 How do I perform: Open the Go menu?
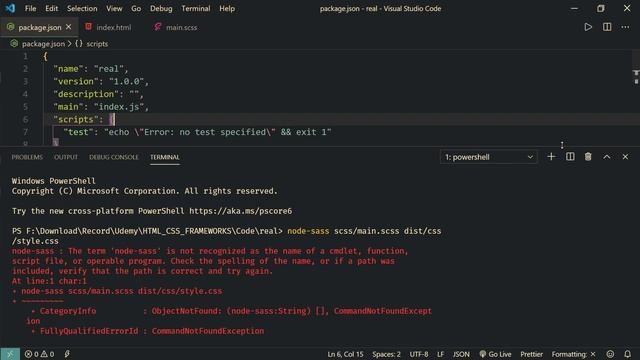[136, 9]
